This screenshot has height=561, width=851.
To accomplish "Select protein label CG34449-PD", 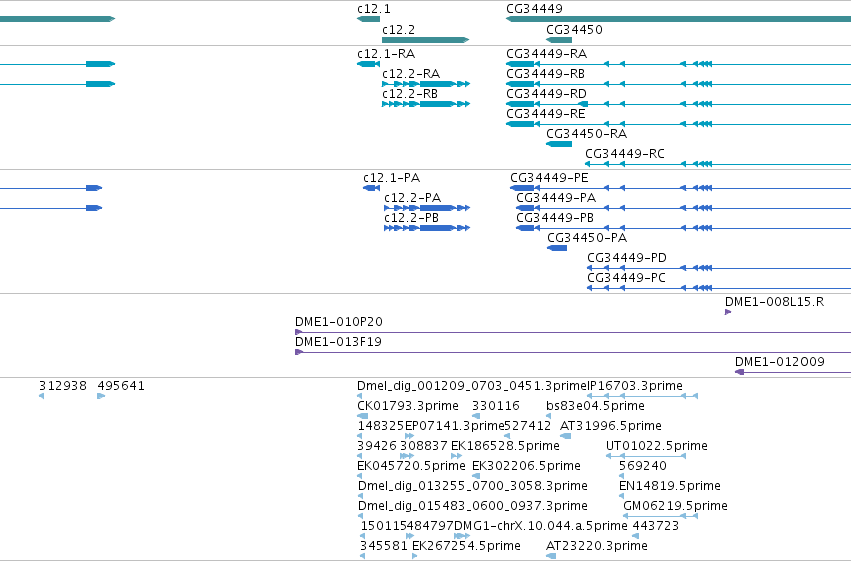I will (x=627, y=258).
